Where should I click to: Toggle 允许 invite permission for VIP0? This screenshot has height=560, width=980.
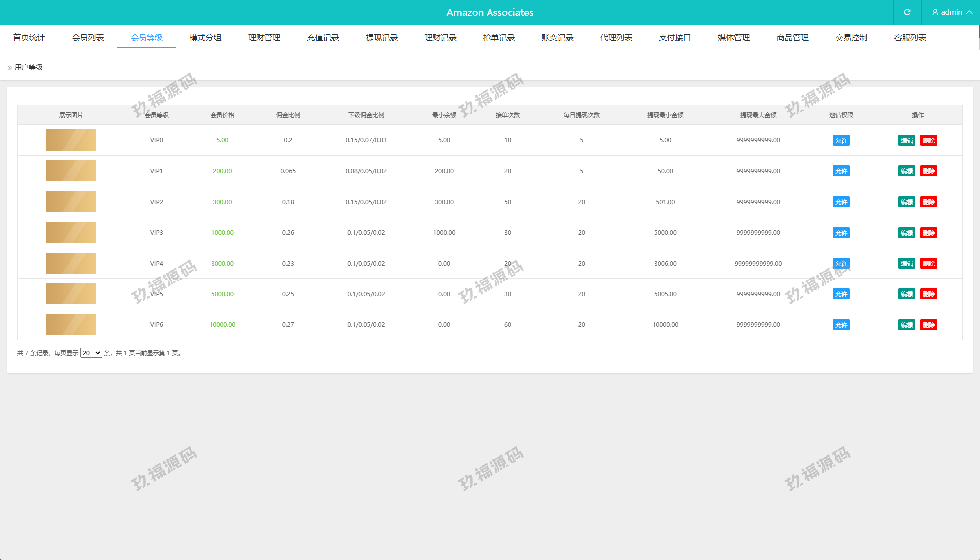(x=841, y=140)
